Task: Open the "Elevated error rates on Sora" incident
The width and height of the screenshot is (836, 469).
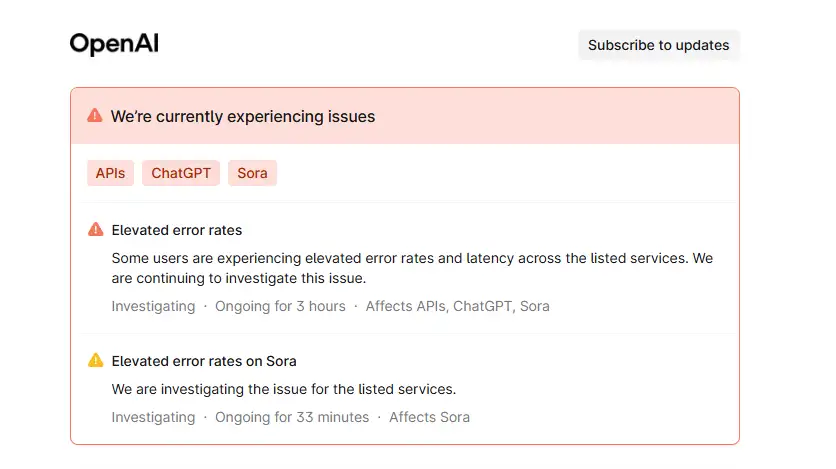Action: pyautogui.click(x=204, y=361)
